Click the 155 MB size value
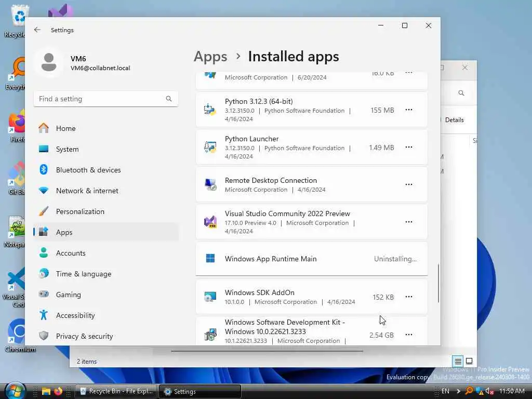This screenshot has width=532, height=399. [382, 110]
